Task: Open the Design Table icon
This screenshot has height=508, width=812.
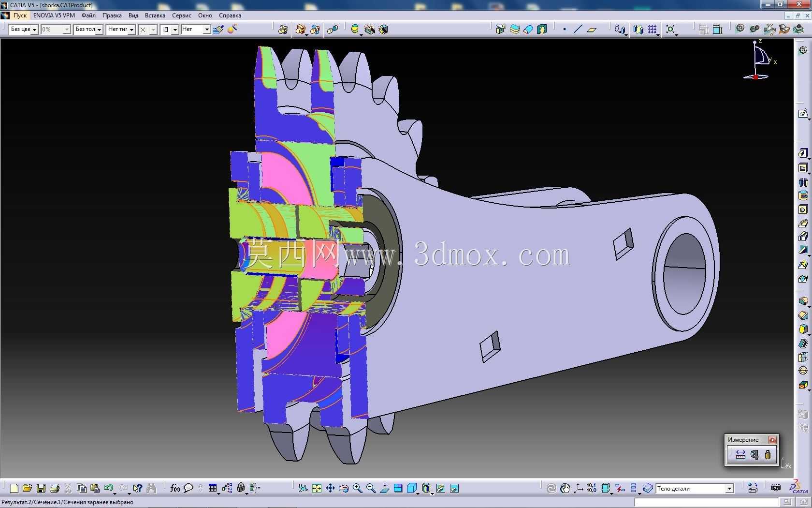Action: click(213, 488)
